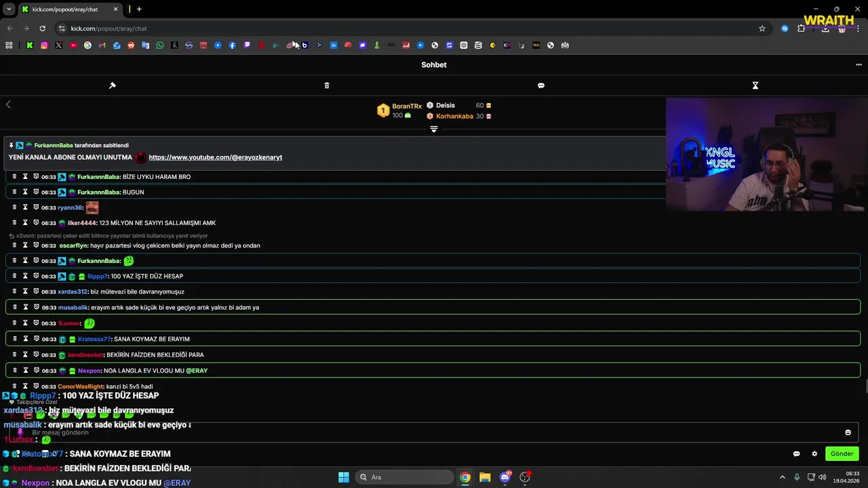Reload the kick.com chat page

[42, 28]
